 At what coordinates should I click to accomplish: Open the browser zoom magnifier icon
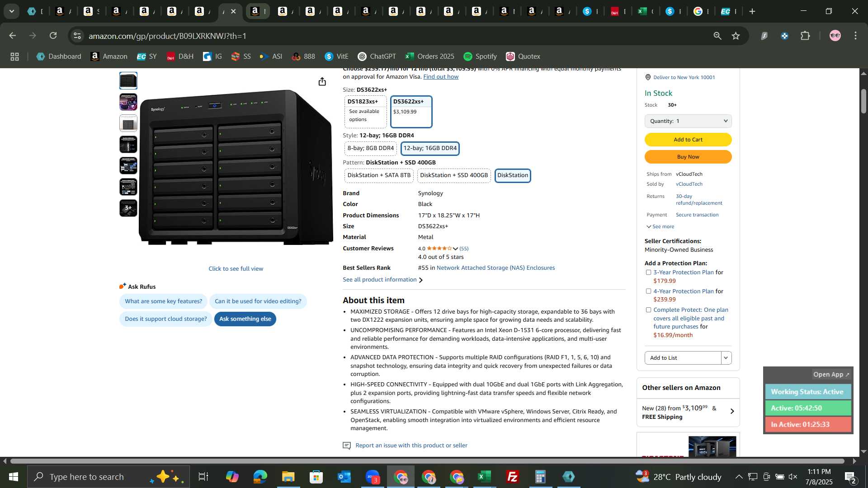[717, 36]
